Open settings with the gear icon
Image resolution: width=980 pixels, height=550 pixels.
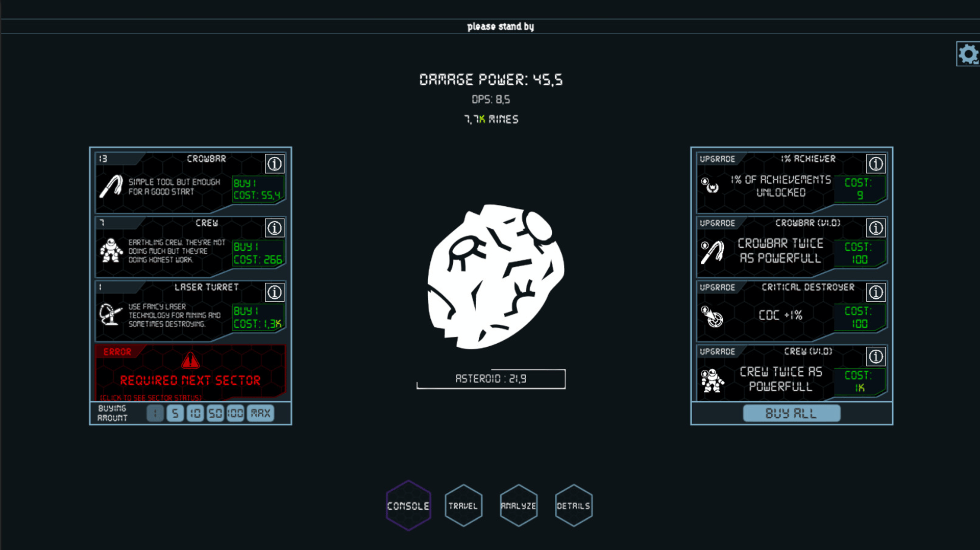[968, 54]
